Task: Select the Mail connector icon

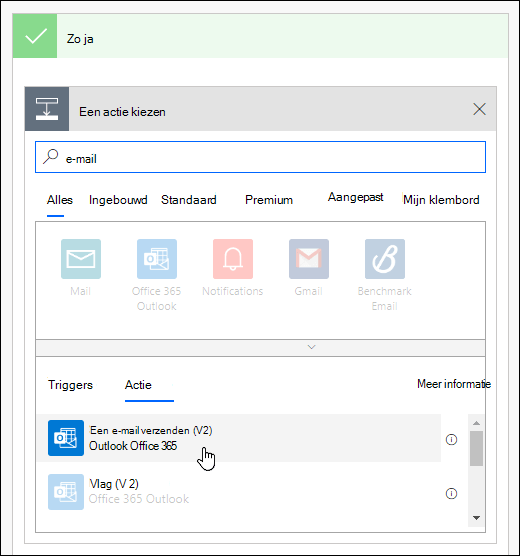Action: tap(81, 259)
